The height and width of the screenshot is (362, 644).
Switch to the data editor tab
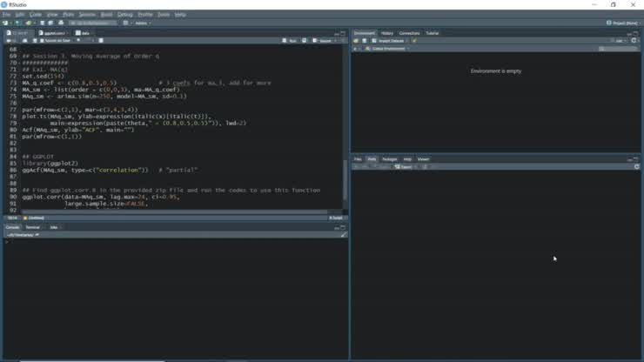click(83, 33)
